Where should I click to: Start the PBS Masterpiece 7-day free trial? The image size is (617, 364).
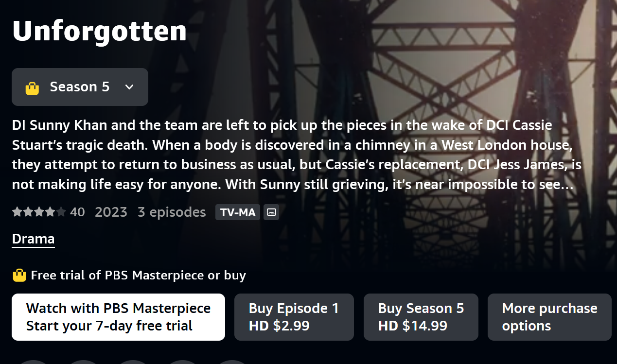coord(118,317)
